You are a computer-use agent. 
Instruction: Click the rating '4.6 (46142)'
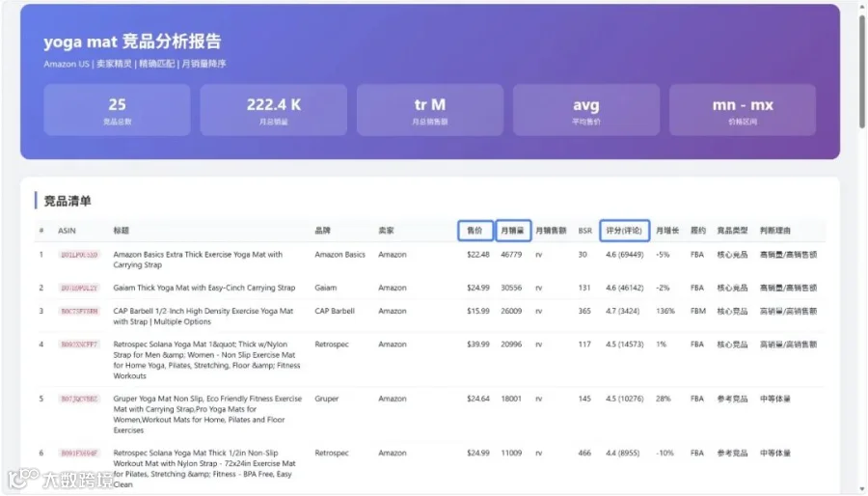pos(624,288)
